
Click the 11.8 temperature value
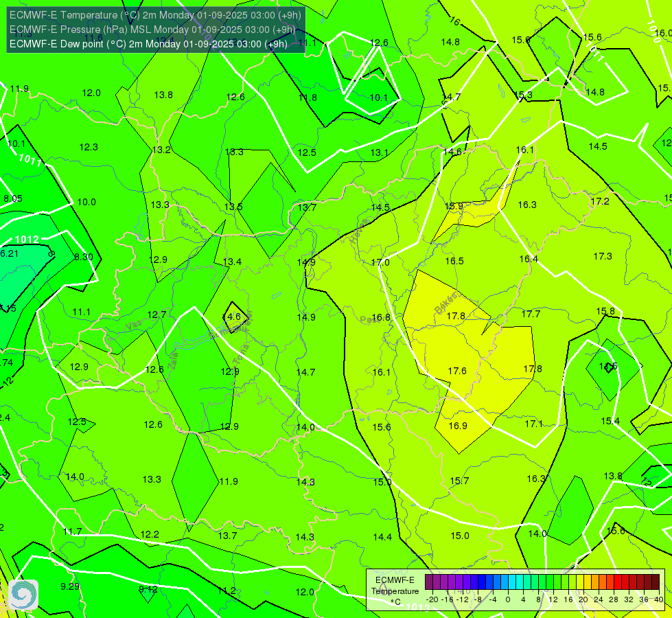(x=308, y=98)
